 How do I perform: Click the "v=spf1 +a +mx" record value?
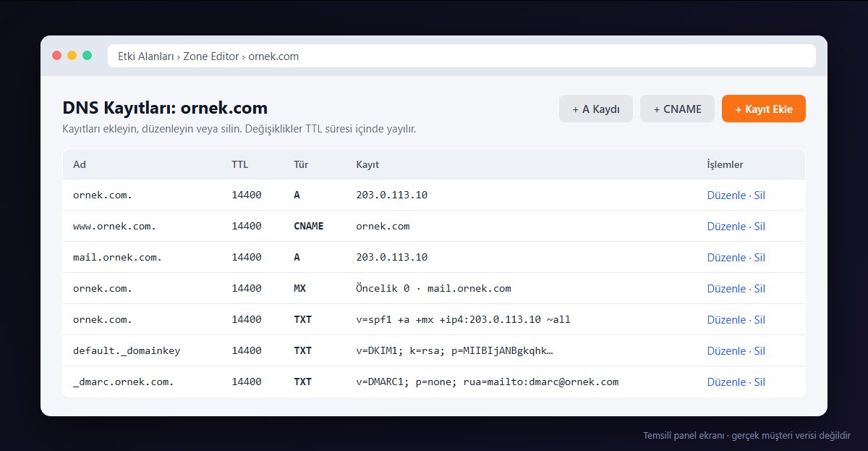463,320
